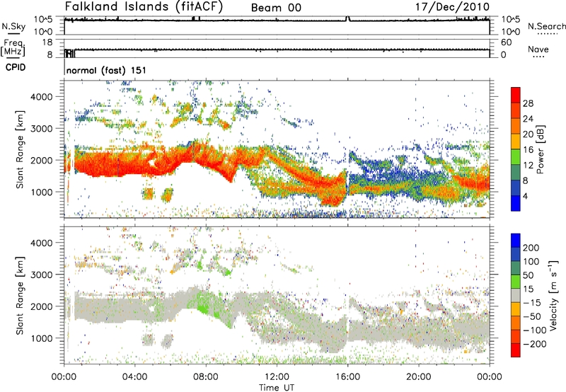Click the '08:00' time axis label
Screen dimensions: 566x392
pyautogui.click(x=206, y=377)
